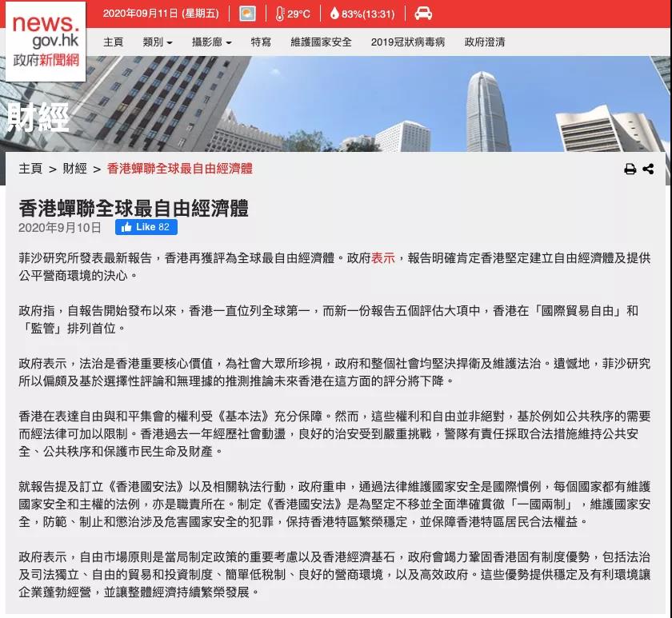
Task: Click the humidity droplet icon
Action: (x=334, y=14)
